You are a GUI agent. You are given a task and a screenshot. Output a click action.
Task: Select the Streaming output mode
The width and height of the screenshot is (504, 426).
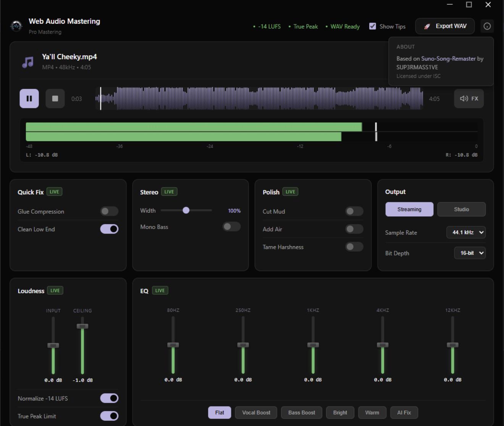tap(409, 210)
